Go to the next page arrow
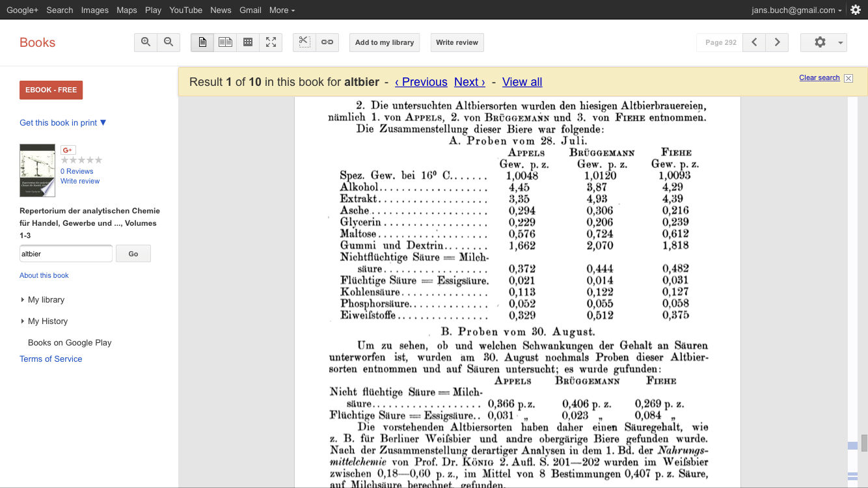 tap(777, 42)
